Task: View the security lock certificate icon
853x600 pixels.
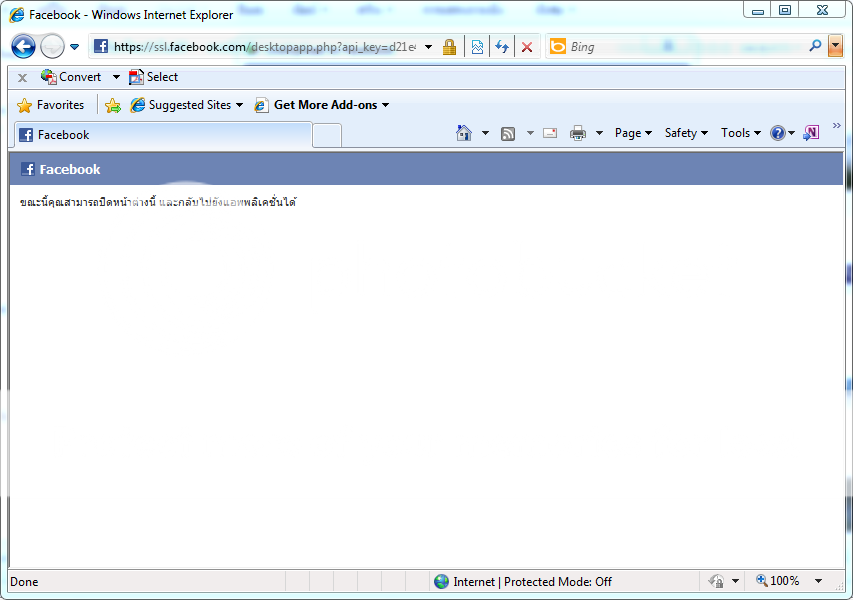Action: (449, 47)
